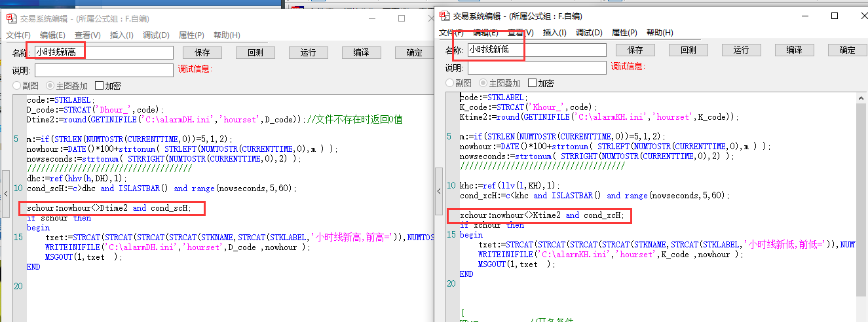Click the line xchour:nowhour<>Ktime2 and cond_xcH;

click(x=542, y=215)
